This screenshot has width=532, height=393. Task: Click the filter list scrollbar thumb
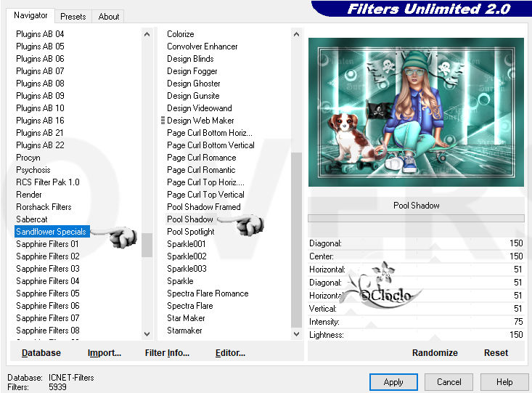click(296, 240)
